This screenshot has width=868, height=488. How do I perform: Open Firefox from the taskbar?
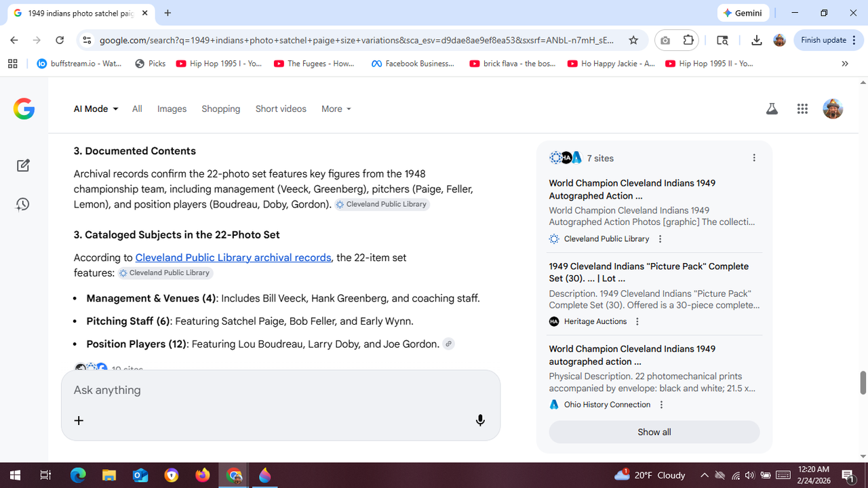(x=203, y=475)
